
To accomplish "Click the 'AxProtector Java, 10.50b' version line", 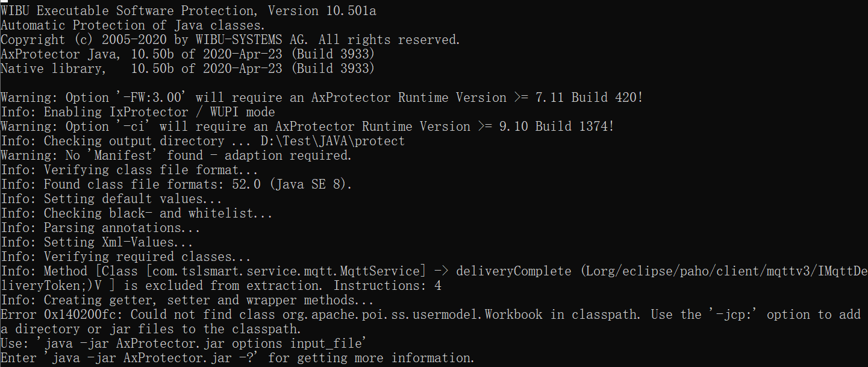I will [x=187, y=54].
